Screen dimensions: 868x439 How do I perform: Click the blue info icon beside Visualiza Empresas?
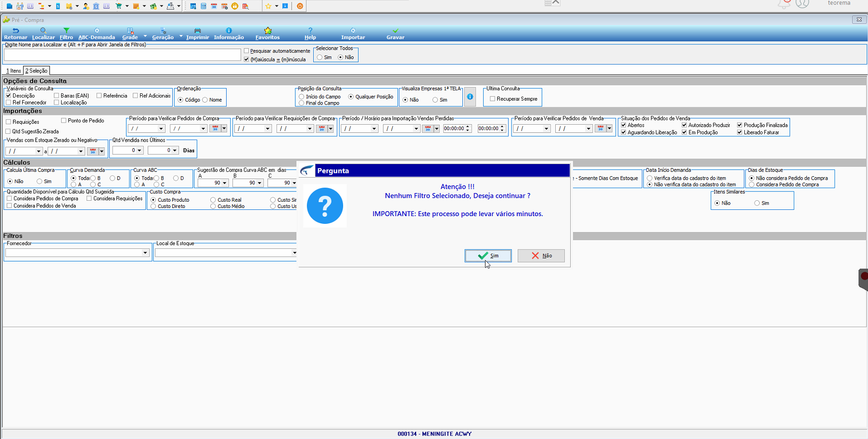tap(470, 97)
